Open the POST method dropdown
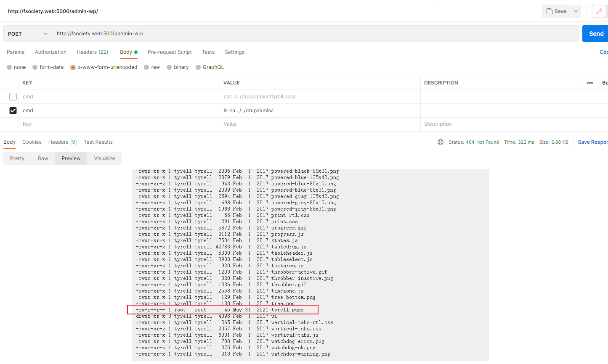 [x=28, y=34]
